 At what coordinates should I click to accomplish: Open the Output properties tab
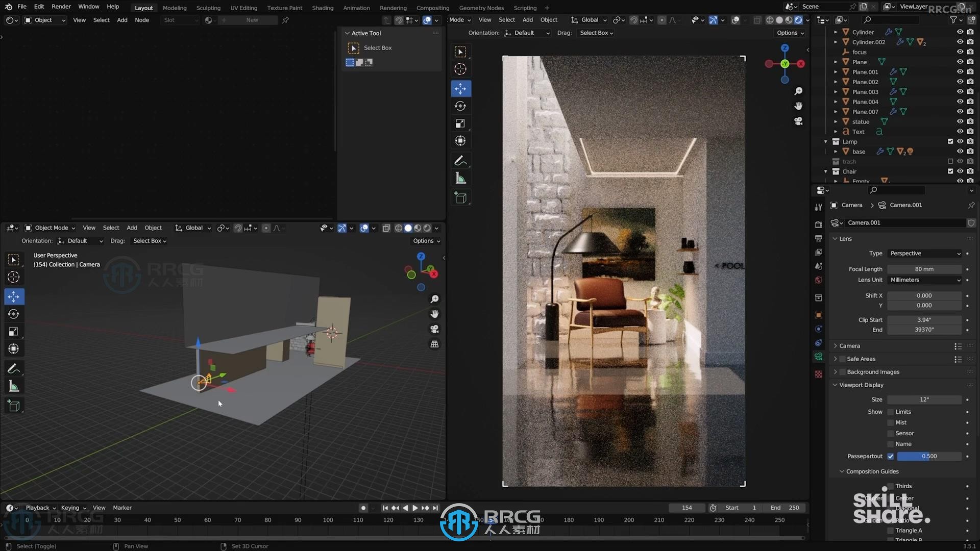click(819, 238)
